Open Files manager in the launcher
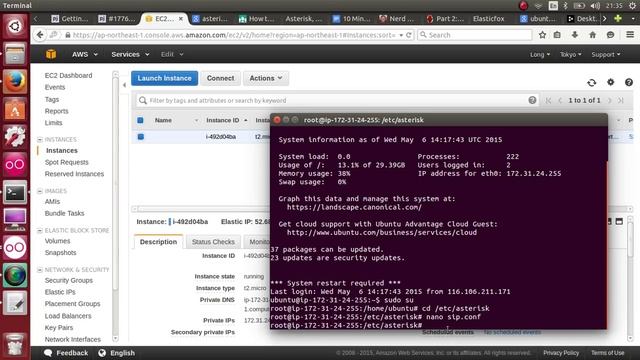 point(15,54)
